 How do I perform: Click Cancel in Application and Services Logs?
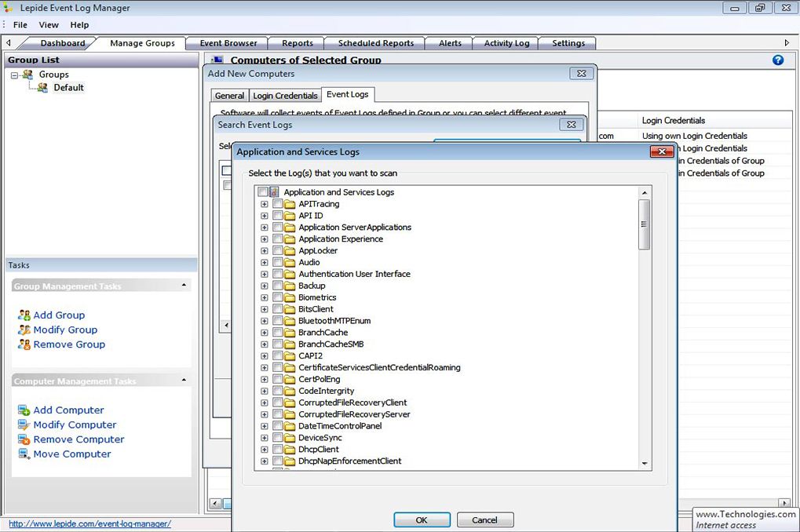485,519
